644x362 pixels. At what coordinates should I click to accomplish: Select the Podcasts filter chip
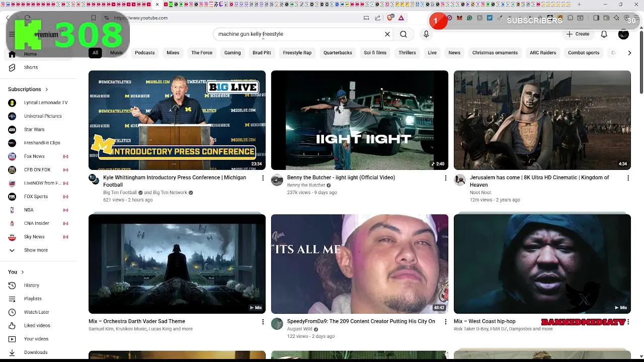[x=145, y=53]
